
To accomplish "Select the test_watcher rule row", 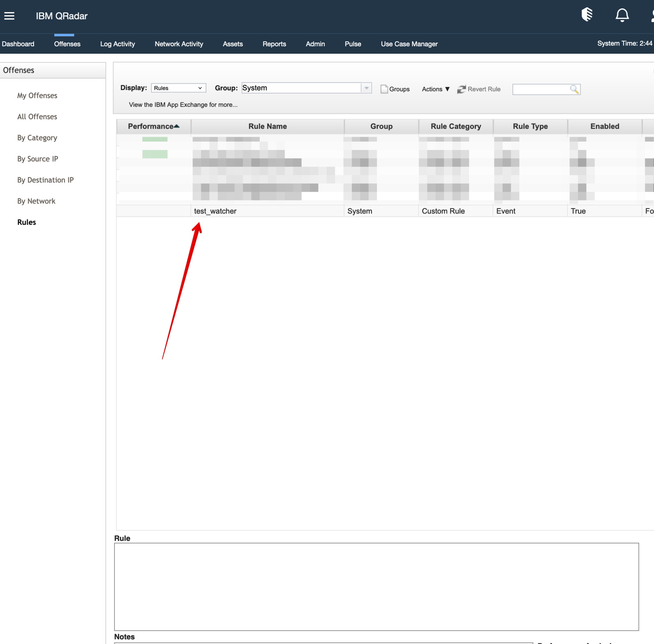I will click(215, 211).
